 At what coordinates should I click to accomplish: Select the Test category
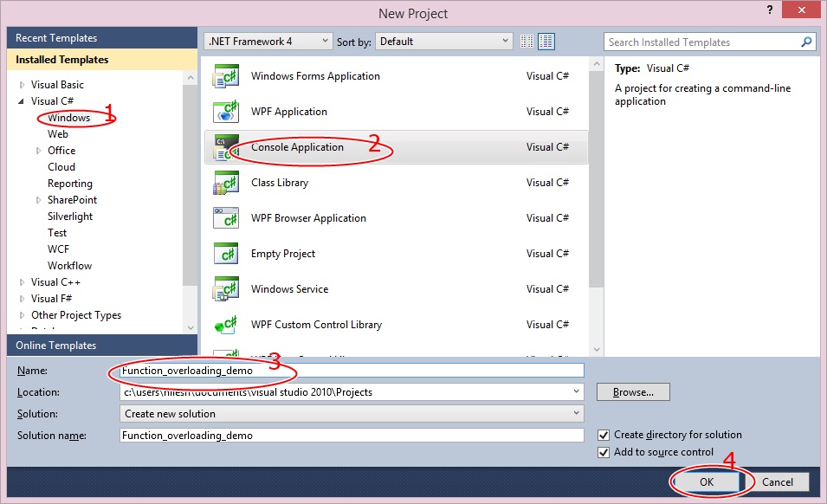tap(57, 233)
